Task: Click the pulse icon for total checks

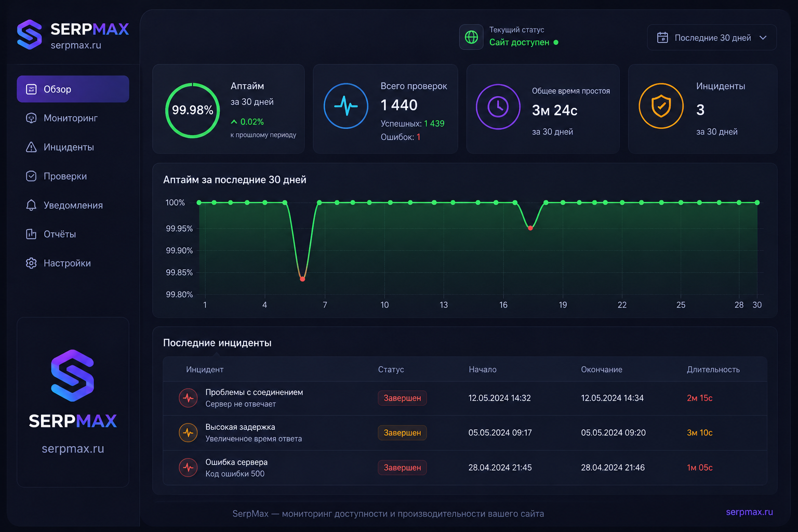Action: 346,106
